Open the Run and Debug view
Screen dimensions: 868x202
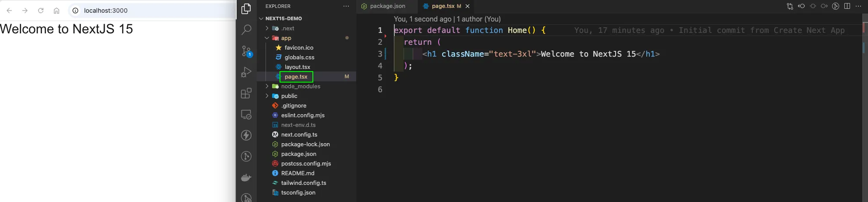(x=246, y=72)
